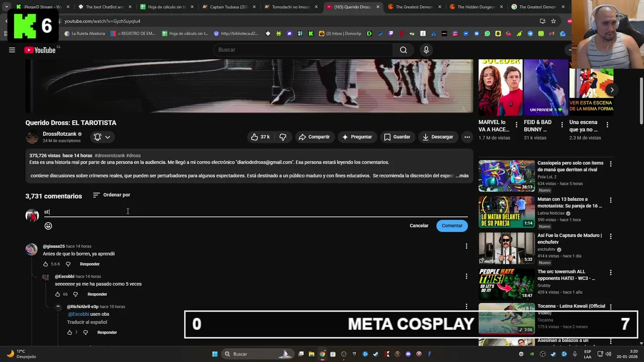Open the Ordenar por sort menu

click(112, 195)
